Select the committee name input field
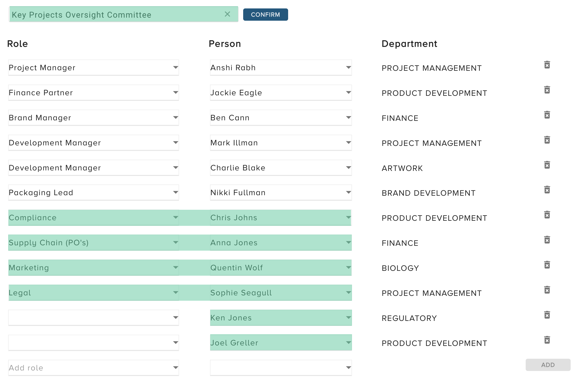Viewport: 588px width, 384px height. (102, 15)
